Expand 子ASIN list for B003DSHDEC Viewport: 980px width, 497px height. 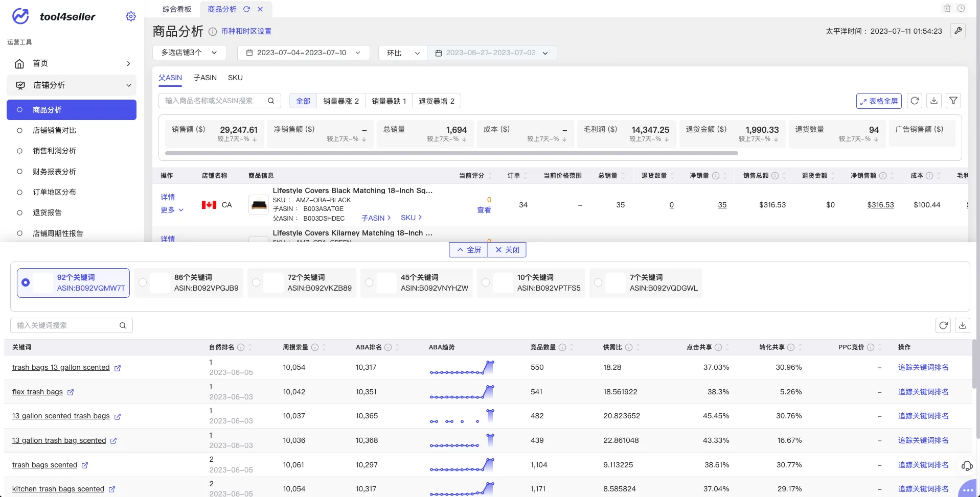(x=376, y=218)
